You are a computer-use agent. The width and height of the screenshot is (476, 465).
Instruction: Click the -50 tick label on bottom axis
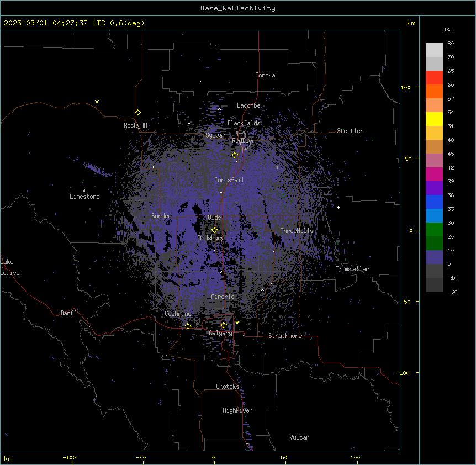(141, 457)
